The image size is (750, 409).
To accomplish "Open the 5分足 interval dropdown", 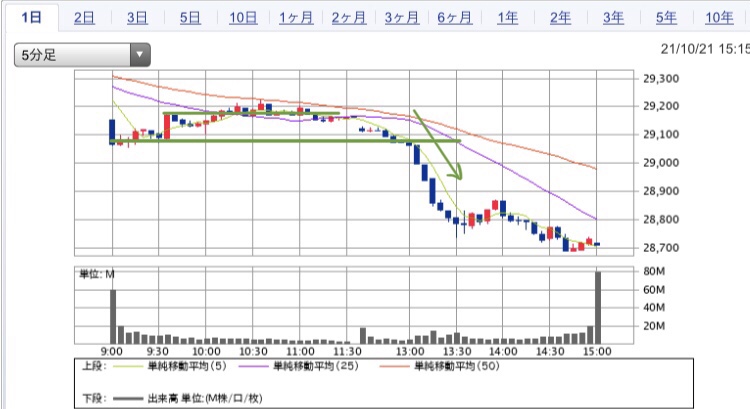I will (x=82, y=55).
